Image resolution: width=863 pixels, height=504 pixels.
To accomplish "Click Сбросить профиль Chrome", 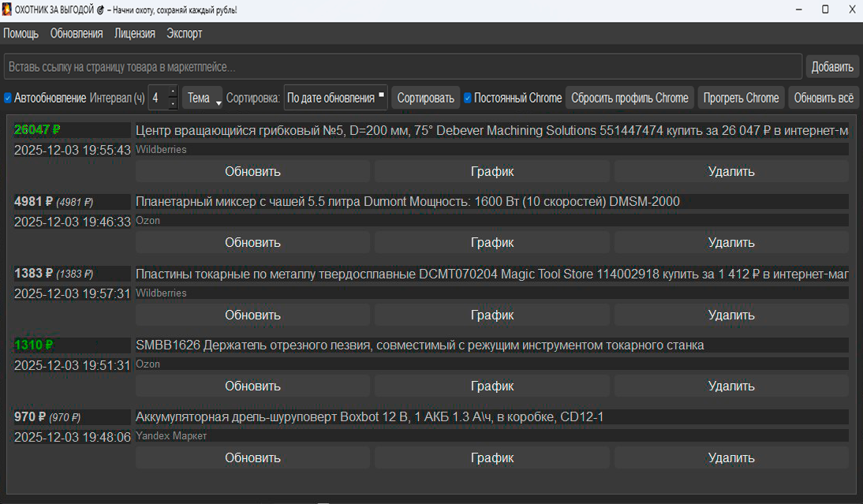I will point(630,99).
